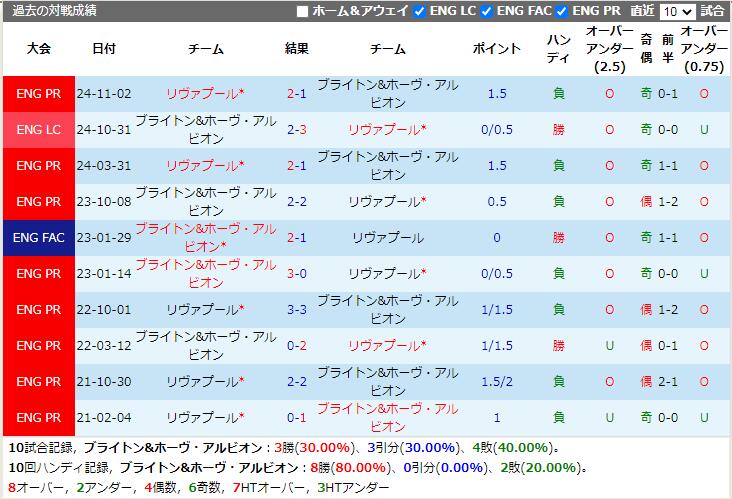
Task: Click the 過去の対戦成績 section title
Action: click(54, 10)
